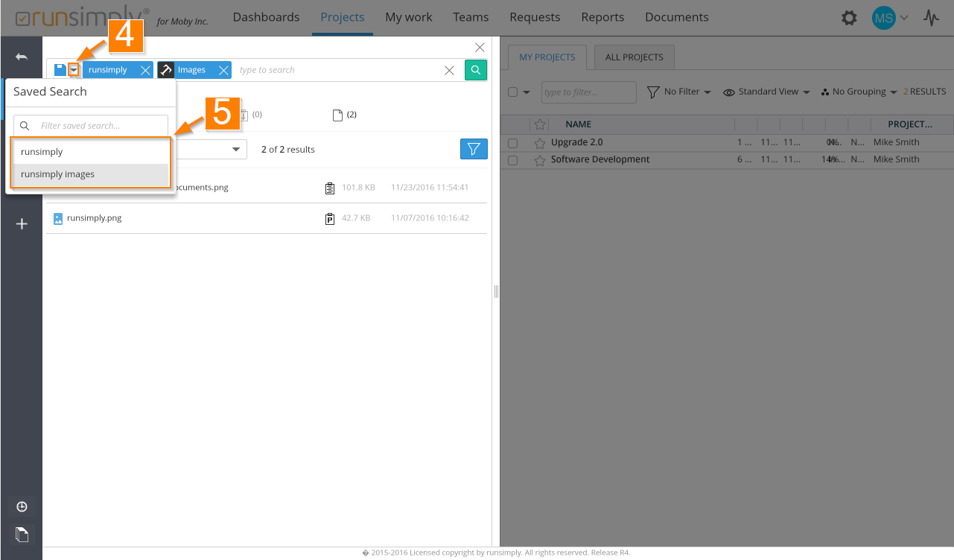Click the plus icon in sidebar
The height and width of the screenshot is (560, 954).
[x=22, y=223]
